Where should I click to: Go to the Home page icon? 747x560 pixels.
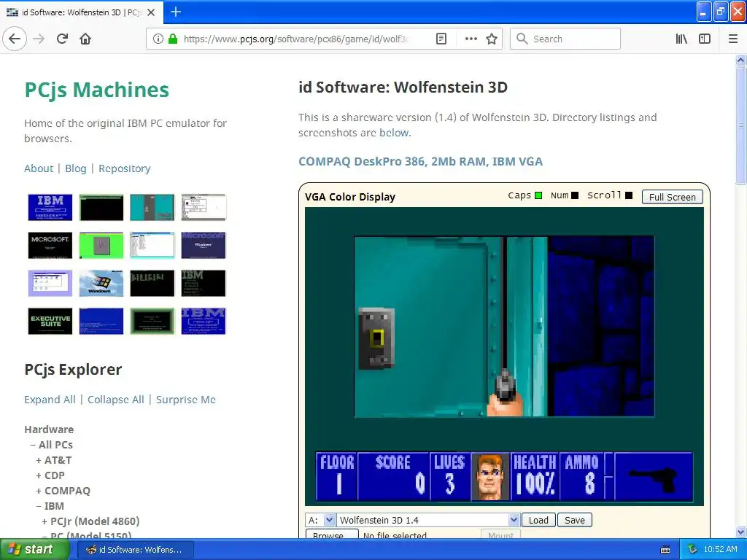click(x=85, y=39)
